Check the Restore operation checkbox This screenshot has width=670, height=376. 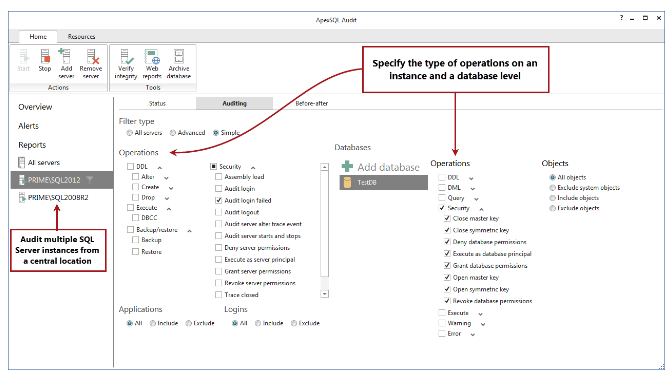point(135,252)
